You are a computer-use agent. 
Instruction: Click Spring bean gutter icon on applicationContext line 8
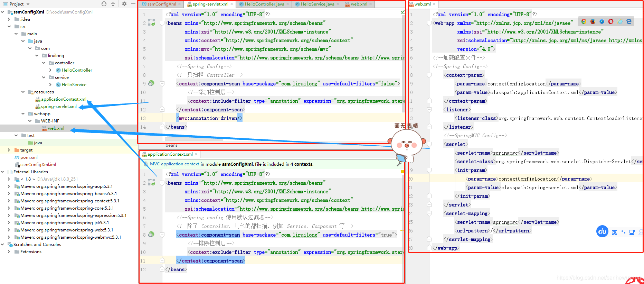[151, 235]
